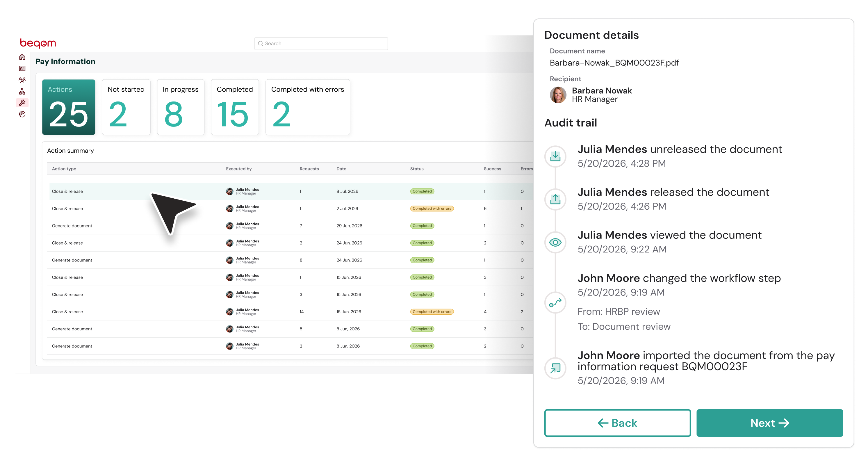Click the workflow step change icon

tap(555, 302)
